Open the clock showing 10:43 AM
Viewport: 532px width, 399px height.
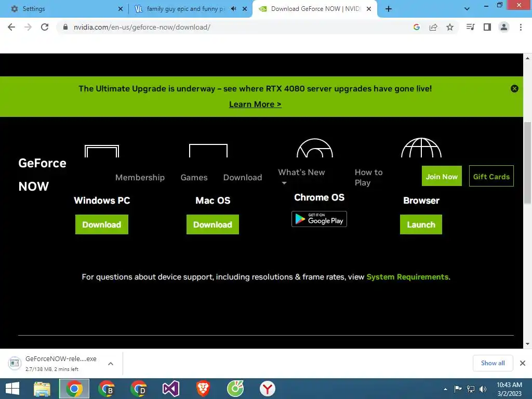[x=509, y=389]
